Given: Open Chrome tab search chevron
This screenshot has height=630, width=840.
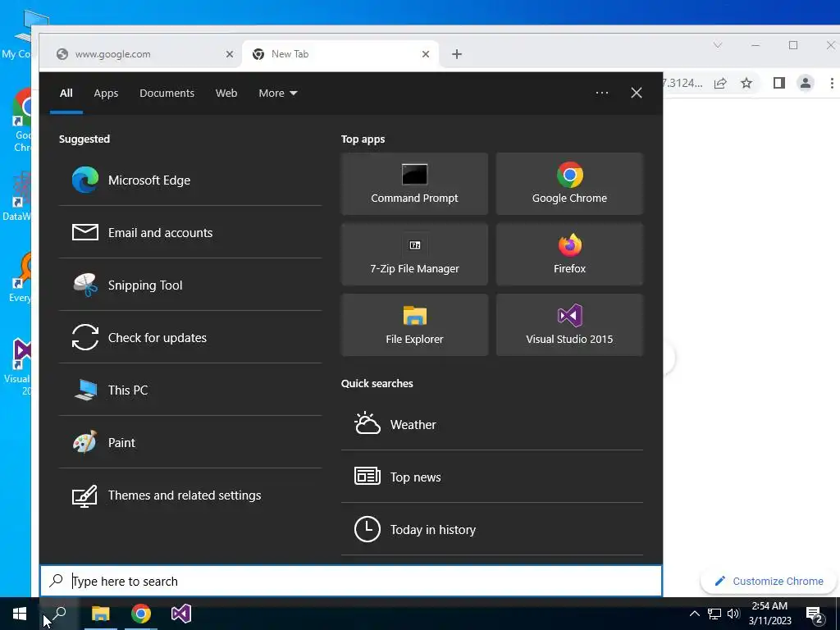Looking at the screenshot, I should (x=718, y=45).
